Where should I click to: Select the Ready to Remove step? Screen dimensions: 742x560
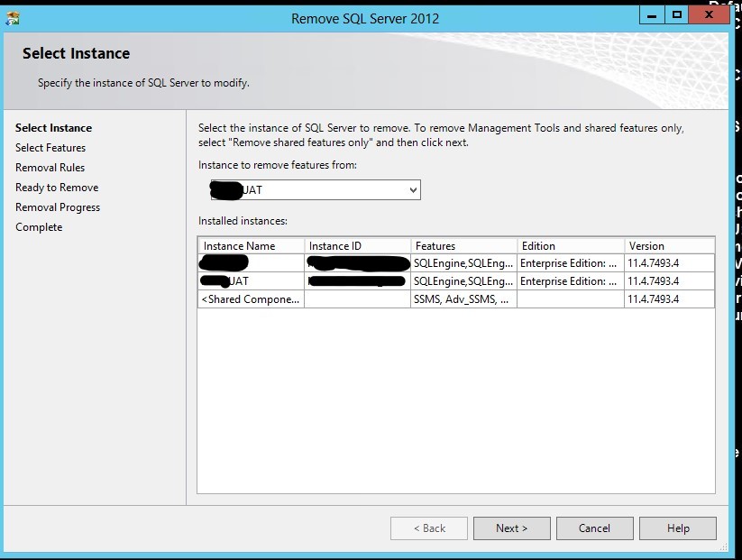tap(57, 188)
